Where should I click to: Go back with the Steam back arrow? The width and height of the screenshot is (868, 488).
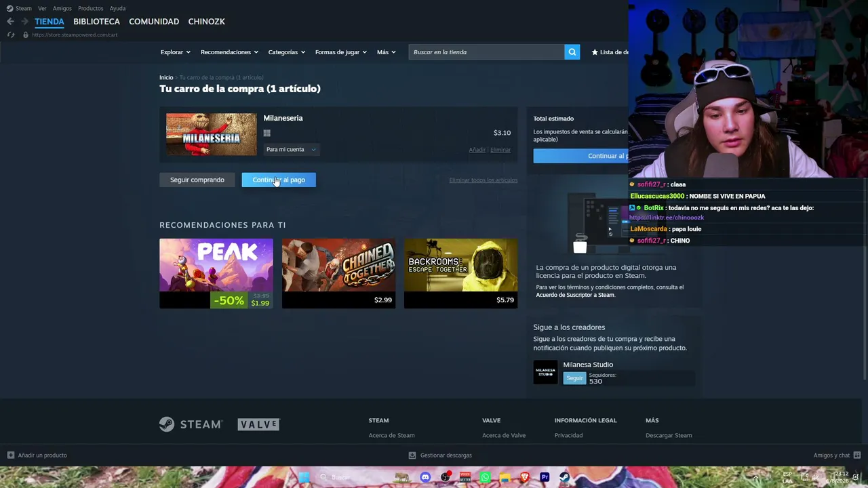point(10,22)
